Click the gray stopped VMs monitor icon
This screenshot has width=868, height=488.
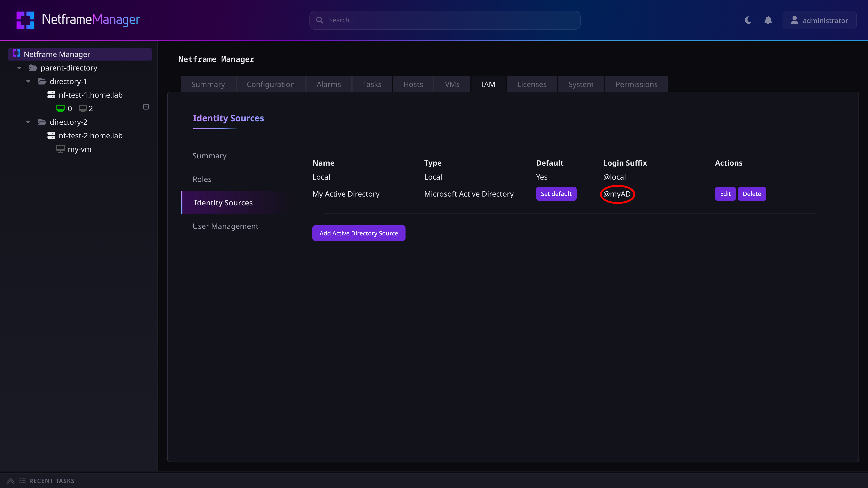point(83,108)
